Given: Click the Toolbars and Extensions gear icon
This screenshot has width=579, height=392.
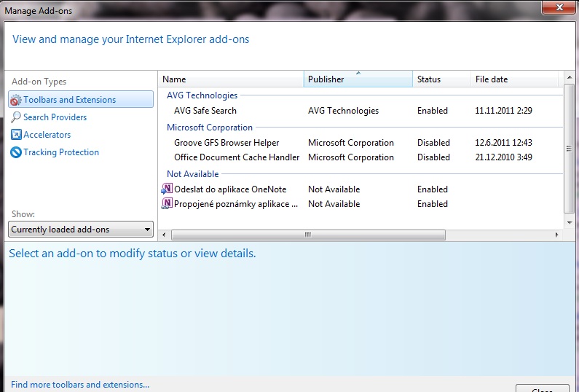Looking at the screenshot, I should point(16,100).
